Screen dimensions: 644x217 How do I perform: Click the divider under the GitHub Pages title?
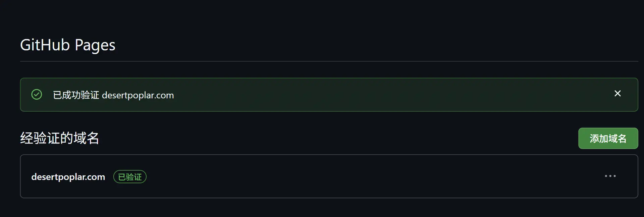(329, 61)
